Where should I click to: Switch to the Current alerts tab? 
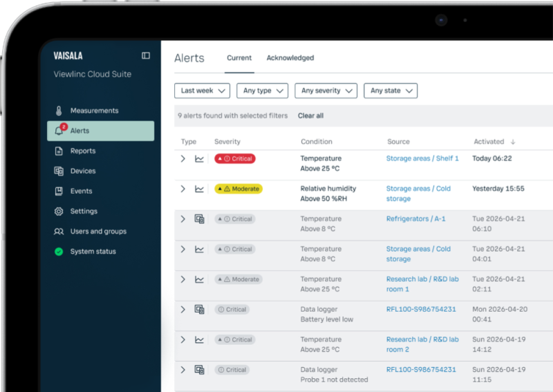click(239, 58)
